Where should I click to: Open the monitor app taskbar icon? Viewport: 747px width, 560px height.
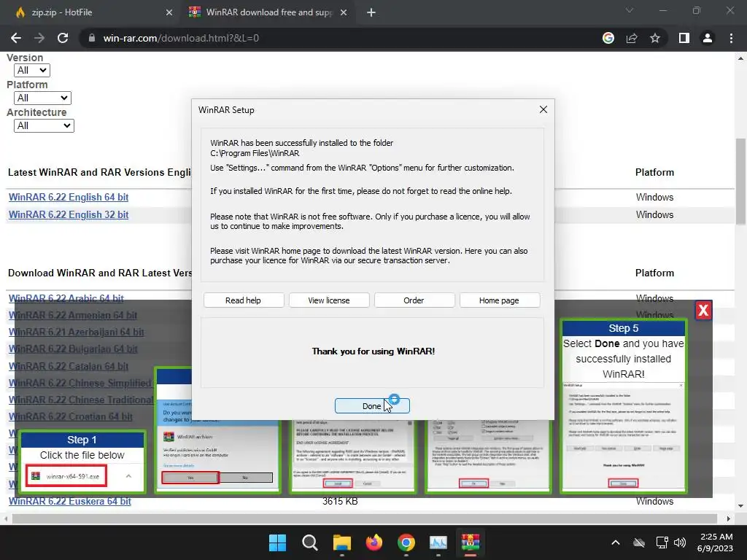438,542
